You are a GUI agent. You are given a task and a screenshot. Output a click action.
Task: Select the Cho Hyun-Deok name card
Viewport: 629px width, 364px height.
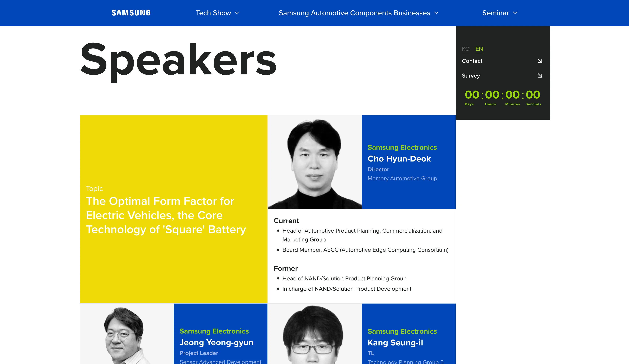click(409, 162)
